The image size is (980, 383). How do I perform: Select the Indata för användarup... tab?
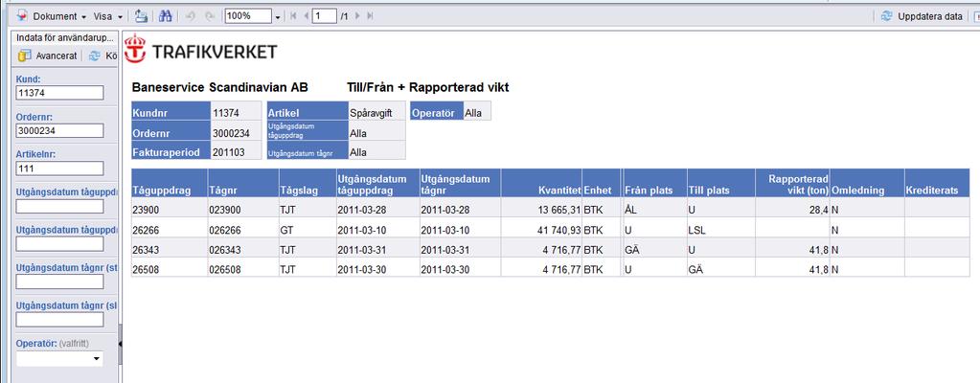click(x=64, y=37)
